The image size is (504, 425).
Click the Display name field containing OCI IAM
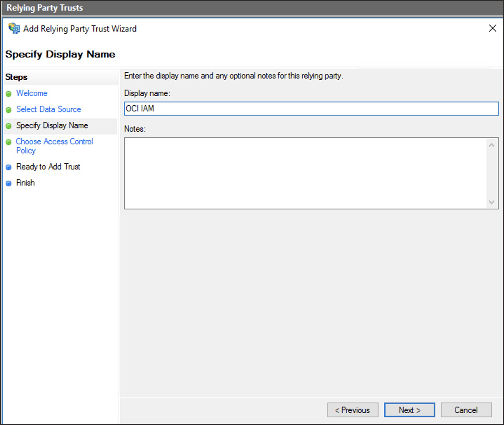(311, 109)
